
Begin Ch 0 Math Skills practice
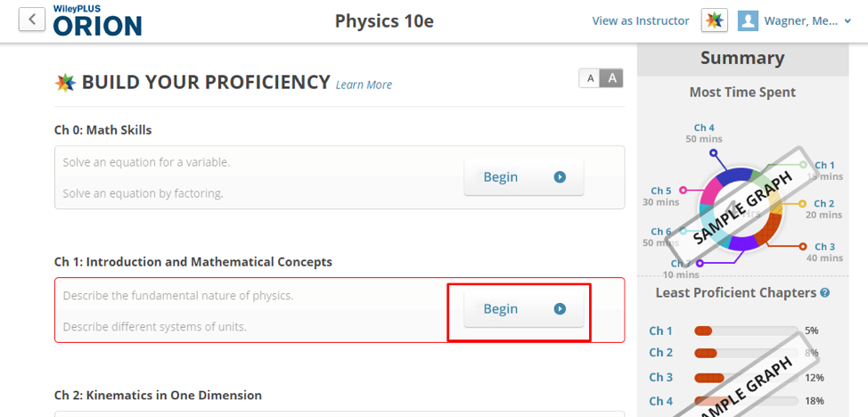(x=524, y=177)
